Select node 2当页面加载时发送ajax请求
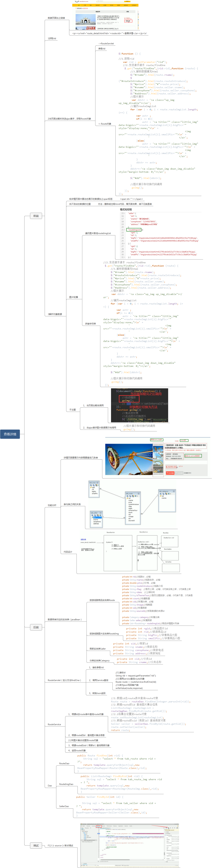212x868 pixels. pyautogui.click(x=69, y=119)
